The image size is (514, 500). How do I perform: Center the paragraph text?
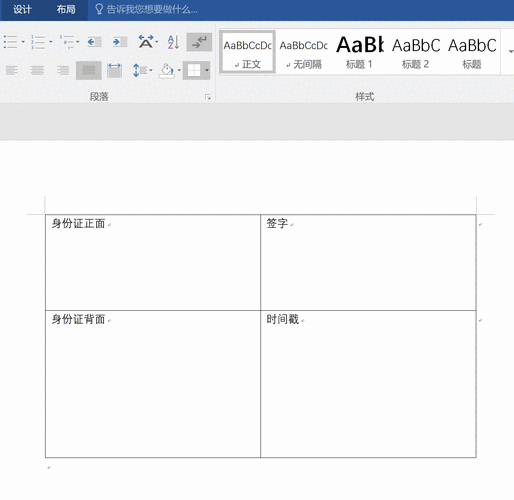click(37, 70)
